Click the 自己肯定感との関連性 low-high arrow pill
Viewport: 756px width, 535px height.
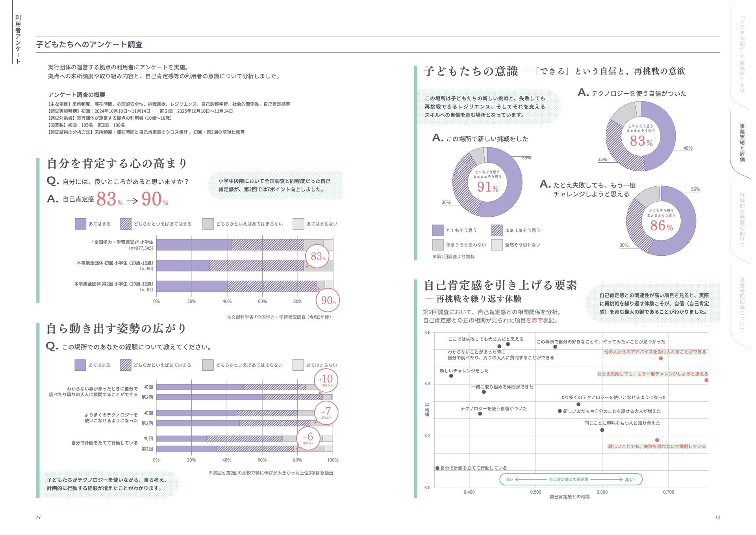click(x=571, y=479)
